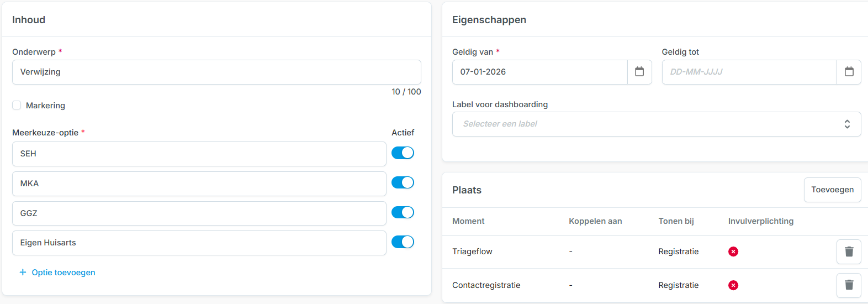The image size is (868, 304).
Task: Click the Optie toevoegen link
Action: [63, 272]
